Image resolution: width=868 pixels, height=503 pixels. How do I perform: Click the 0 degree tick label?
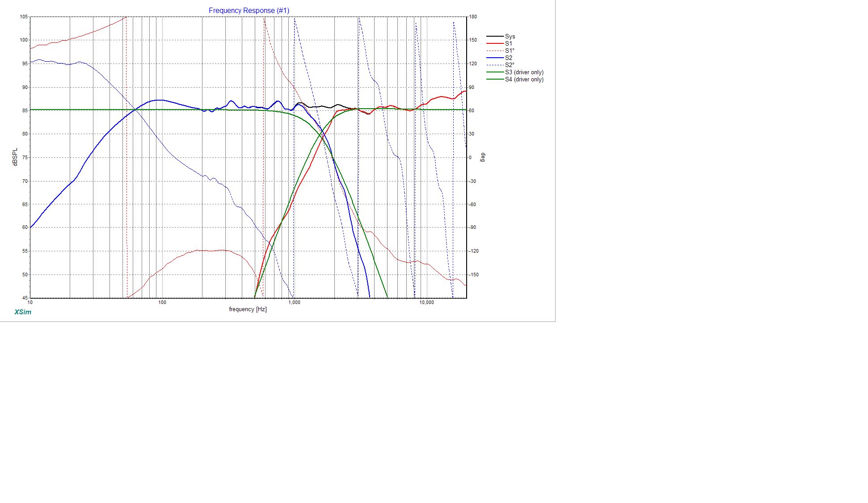(x=470, y=157)
